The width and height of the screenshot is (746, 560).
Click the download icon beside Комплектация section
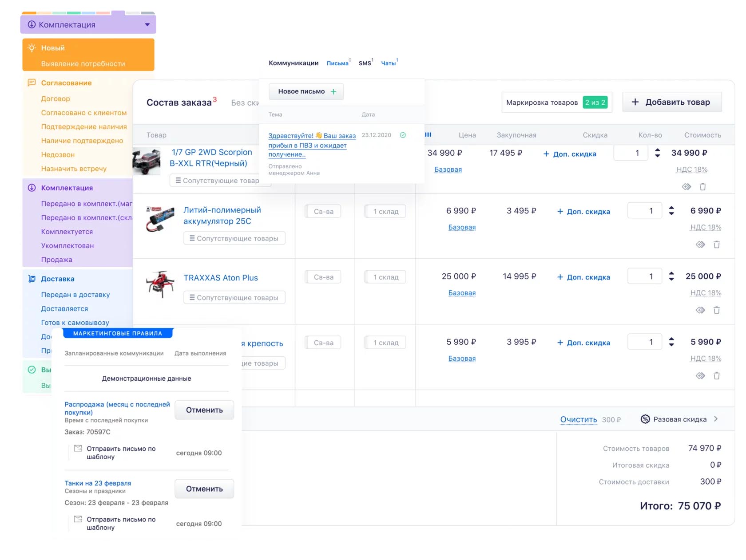point(32,188)
